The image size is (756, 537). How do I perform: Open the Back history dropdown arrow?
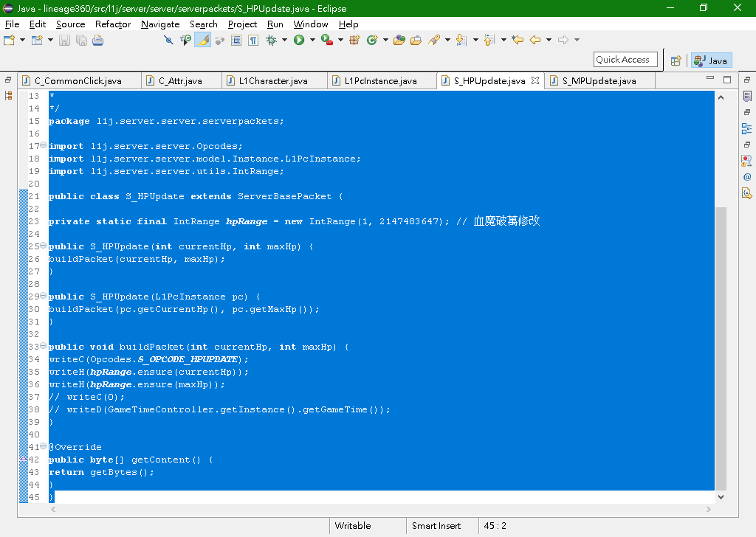(x=549, y=40)
